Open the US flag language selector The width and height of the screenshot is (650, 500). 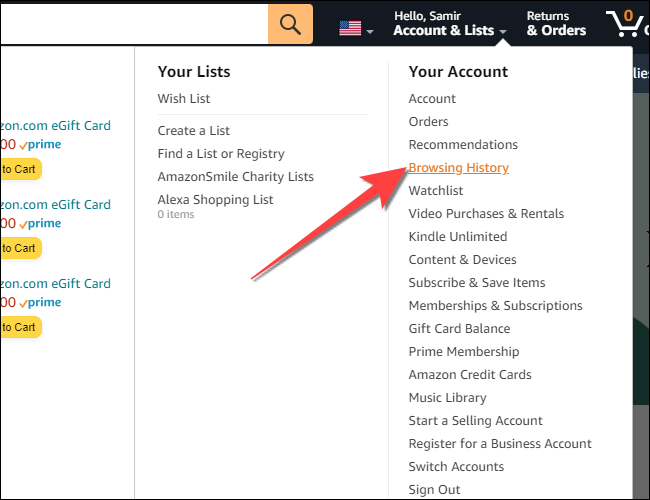[355, 28]
